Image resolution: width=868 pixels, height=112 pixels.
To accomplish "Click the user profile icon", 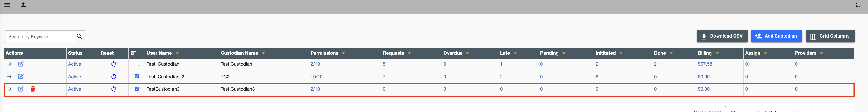I will click(23, 5).
